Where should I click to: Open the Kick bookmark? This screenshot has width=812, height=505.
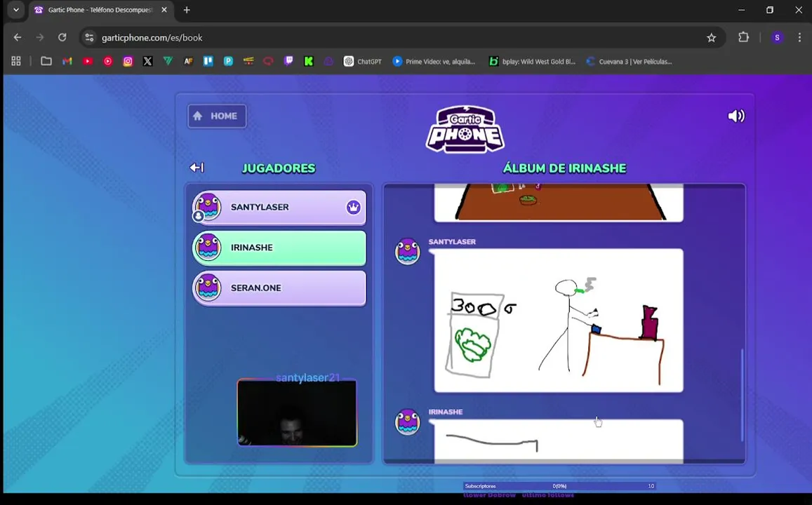(309, 61)
